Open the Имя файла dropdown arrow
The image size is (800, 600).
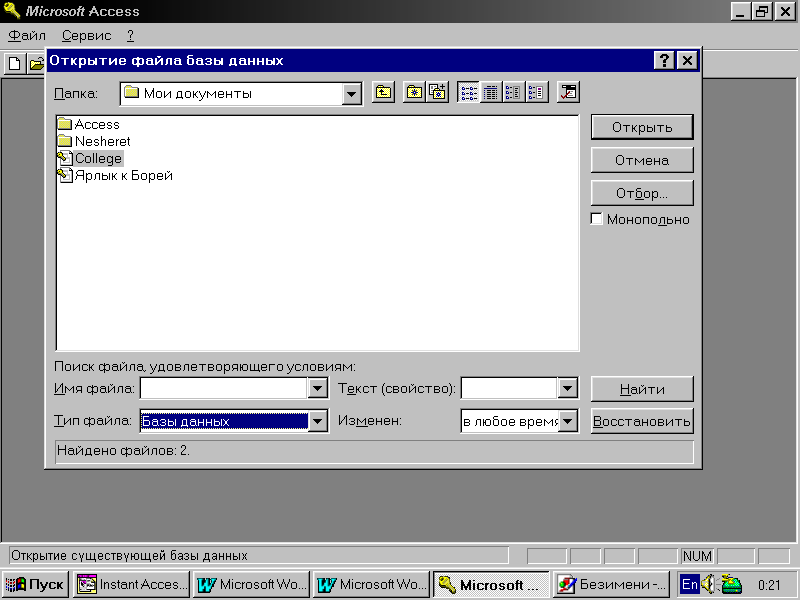[x=317, y=388]
